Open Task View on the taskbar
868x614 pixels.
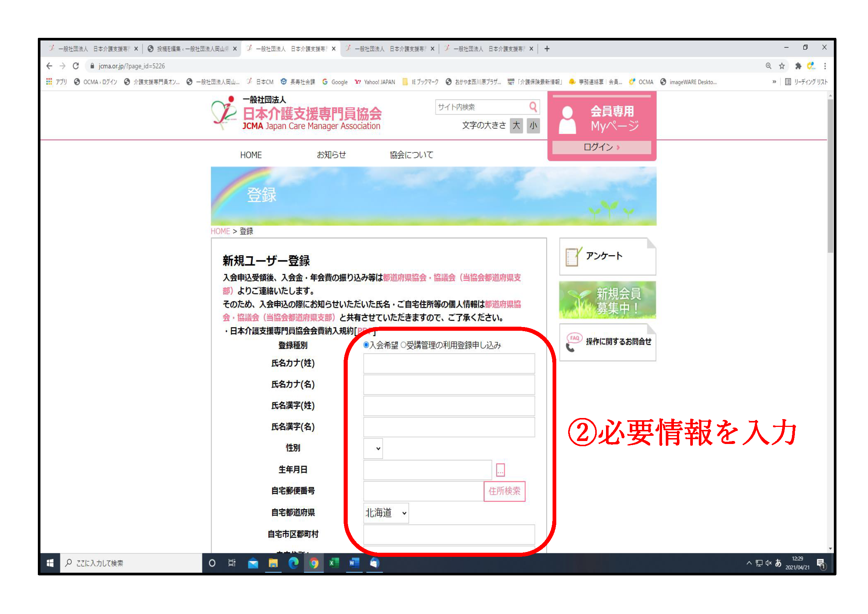[x=232, y=563]
